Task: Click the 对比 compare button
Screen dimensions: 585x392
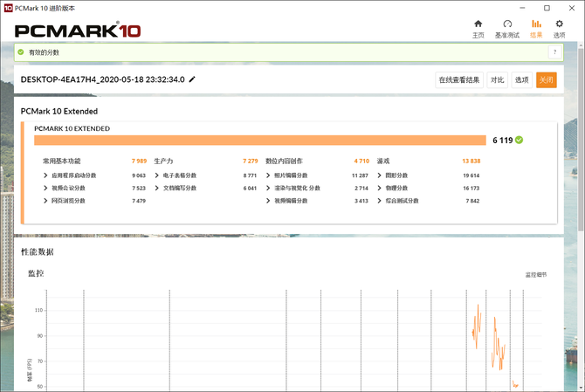Action: pos(498,79)
